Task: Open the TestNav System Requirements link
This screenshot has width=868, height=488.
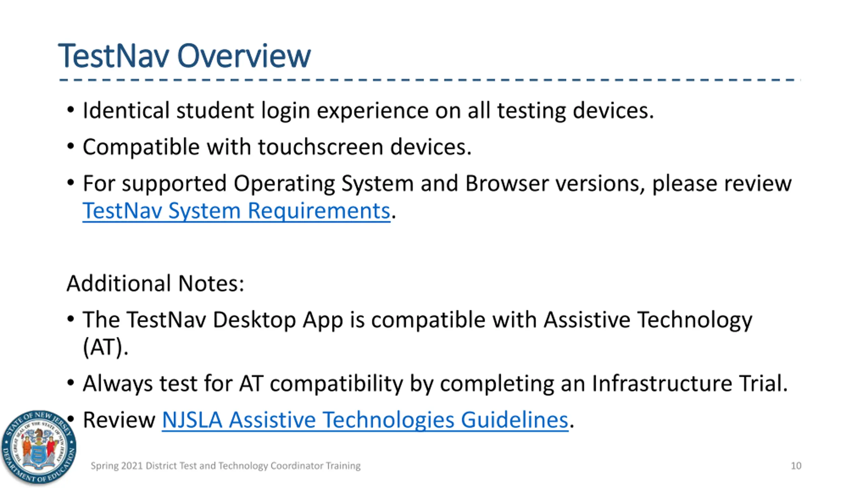Action: 236,211
